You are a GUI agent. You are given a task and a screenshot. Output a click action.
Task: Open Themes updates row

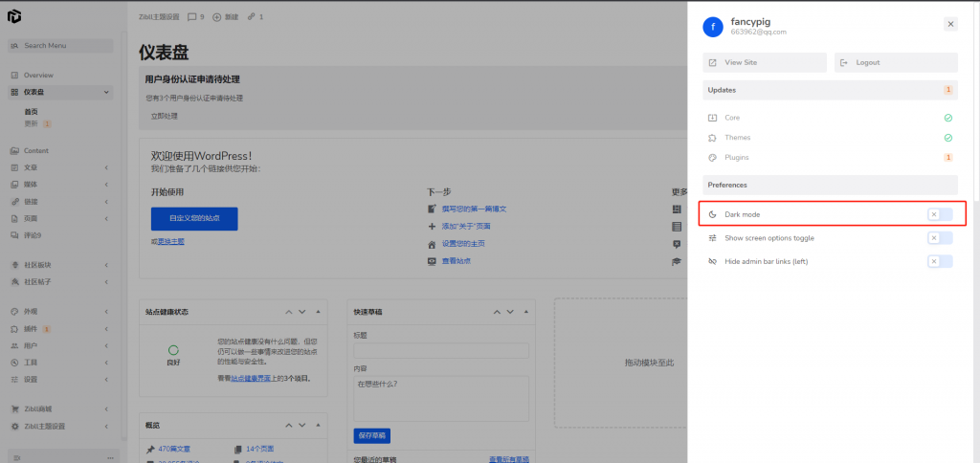coord(830,138)
